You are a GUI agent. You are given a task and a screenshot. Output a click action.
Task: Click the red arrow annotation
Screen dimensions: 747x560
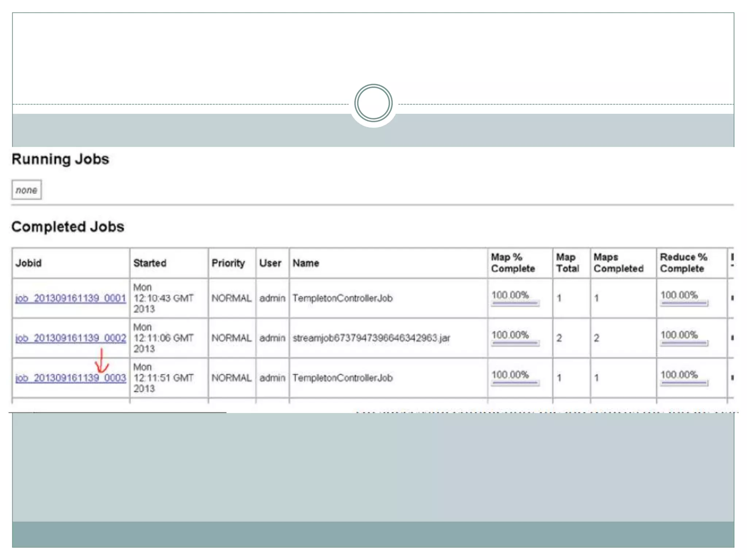click(102, 361)
